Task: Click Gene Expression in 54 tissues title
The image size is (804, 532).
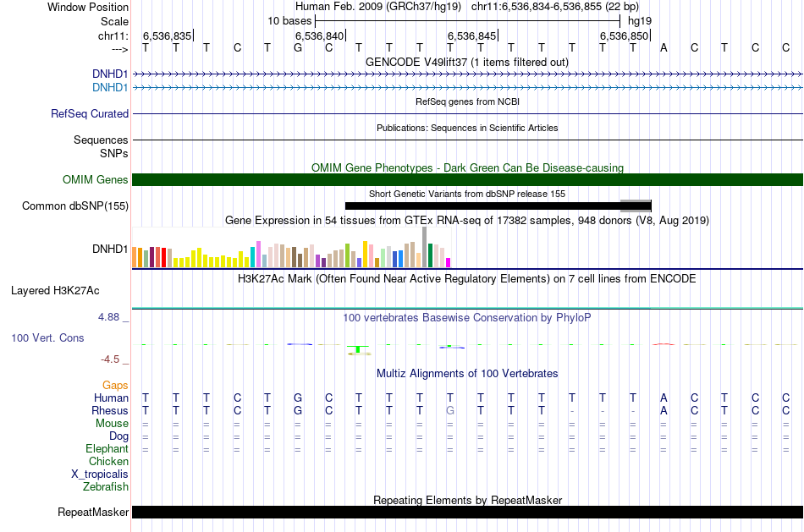Action: coord(467,221)
